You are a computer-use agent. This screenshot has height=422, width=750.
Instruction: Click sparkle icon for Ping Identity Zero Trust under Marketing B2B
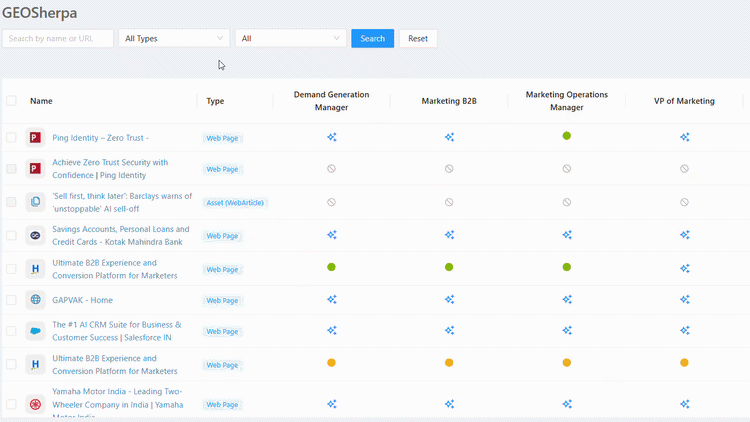pos(449,137)
